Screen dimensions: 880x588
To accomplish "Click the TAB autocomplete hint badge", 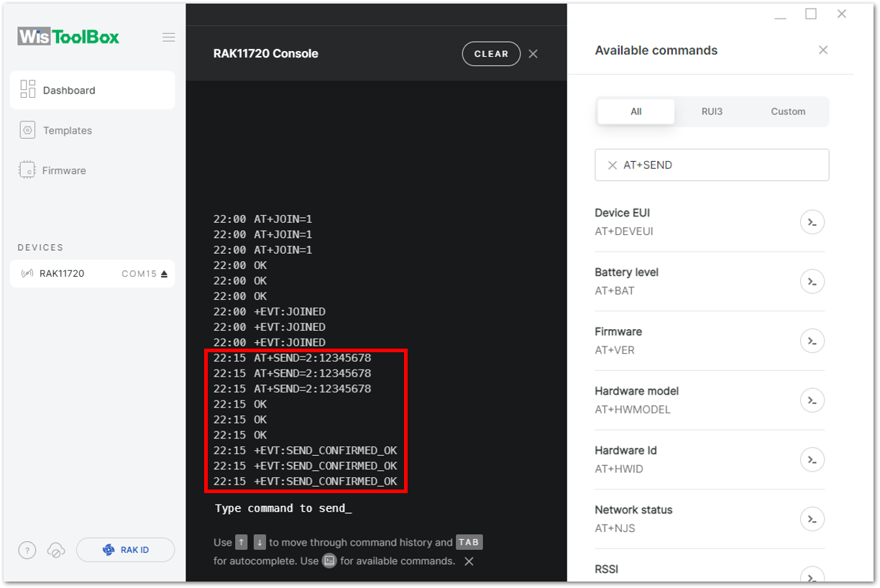I will 469,543.
